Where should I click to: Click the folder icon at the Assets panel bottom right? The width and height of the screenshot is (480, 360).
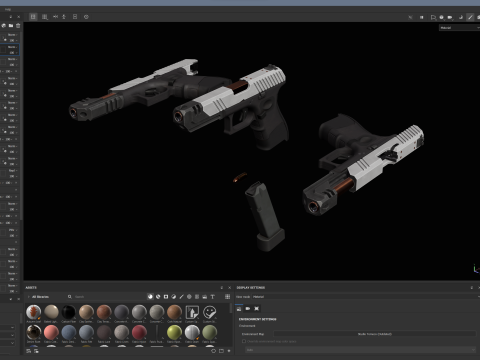221,351
